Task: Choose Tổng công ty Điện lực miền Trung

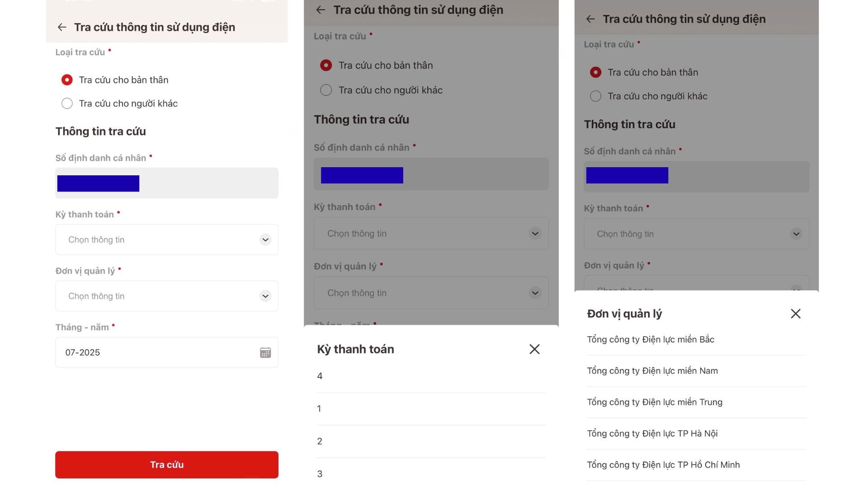Action: 696,402
